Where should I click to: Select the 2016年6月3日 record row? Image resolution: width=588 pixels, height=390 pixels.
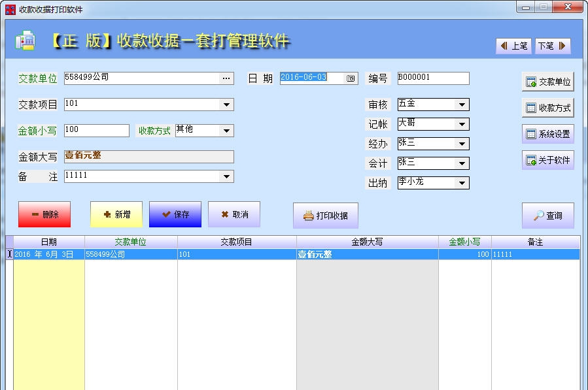[x=262, y=254]
